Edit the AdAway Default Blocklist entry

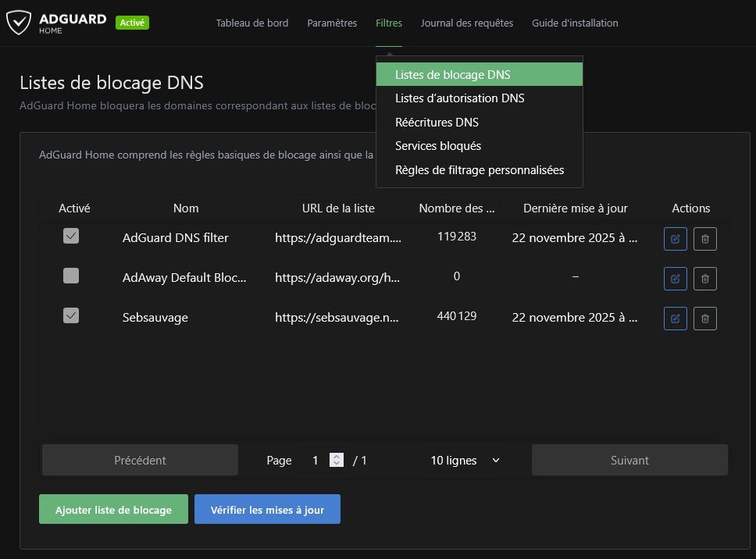pos(676,278)
